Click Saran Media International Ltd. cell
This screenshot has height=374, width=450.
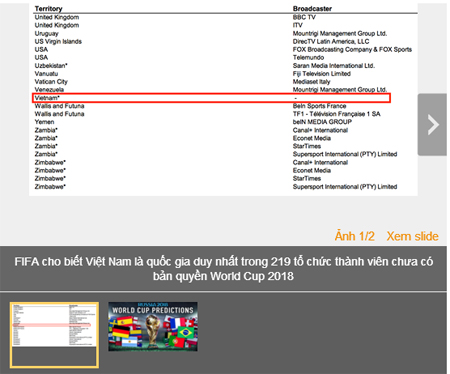coord(334,66)
